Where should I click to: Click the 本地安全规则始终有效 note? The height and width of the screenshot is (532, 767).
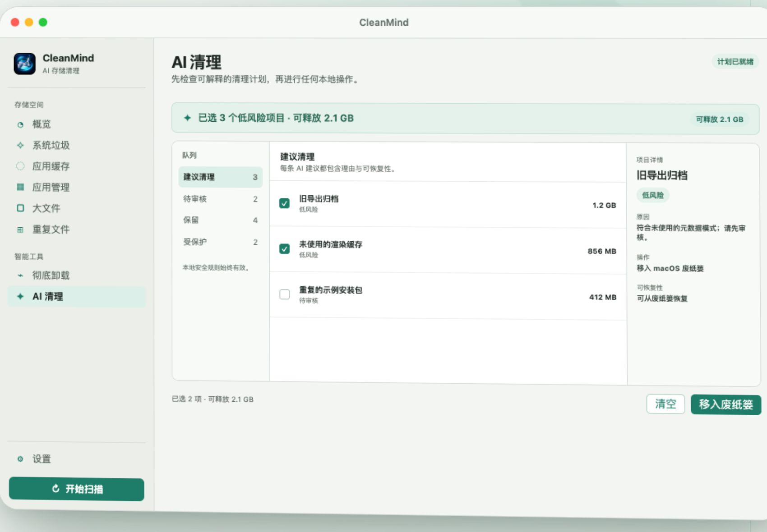pyautogui.click(x=217, y=268)
